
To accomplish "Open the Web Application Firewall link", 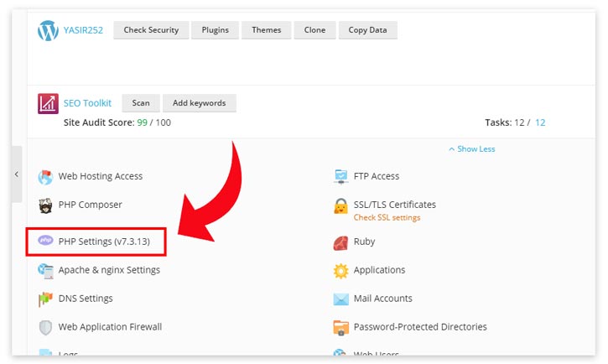I will [110, 327].
